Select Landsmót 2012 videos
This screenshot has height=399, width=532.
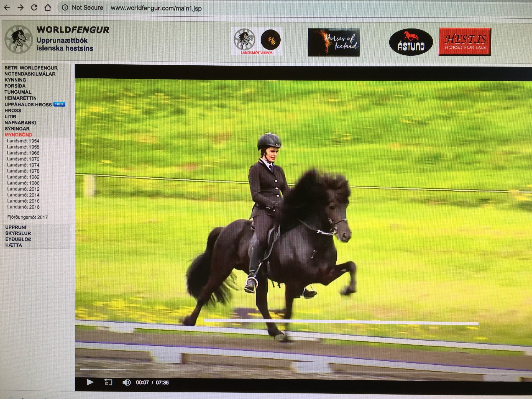coord(23,189)
